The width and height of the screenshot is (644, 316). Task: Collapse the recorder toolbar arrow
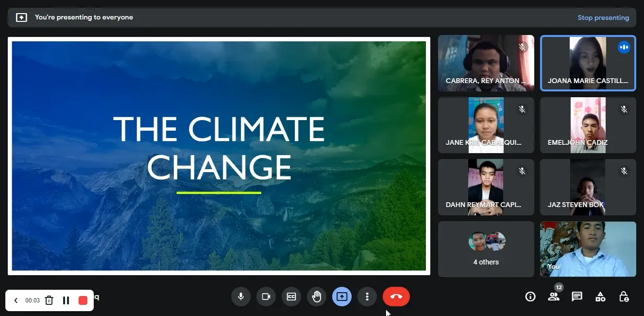(16, 300)
